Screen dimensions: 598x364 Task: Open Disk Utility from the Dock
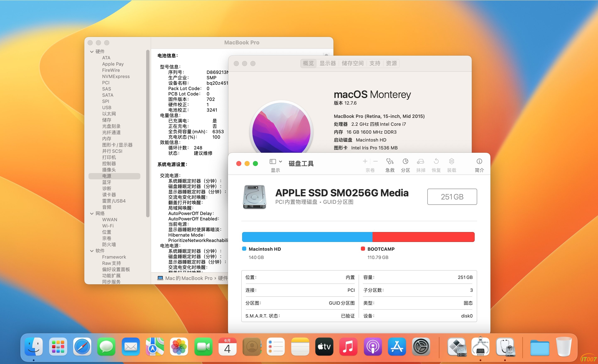505,347
